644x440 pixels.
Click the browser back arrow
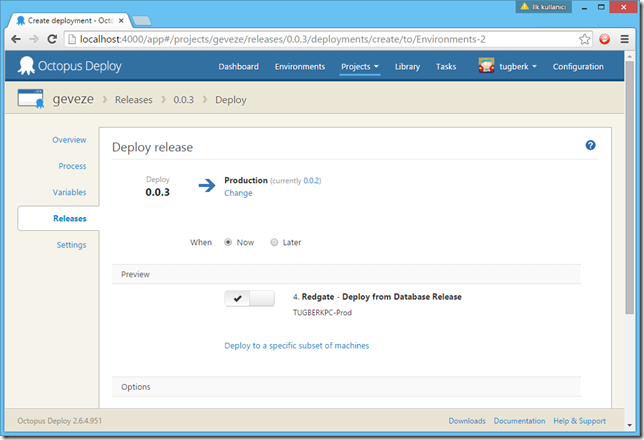[x=16, y=39]
